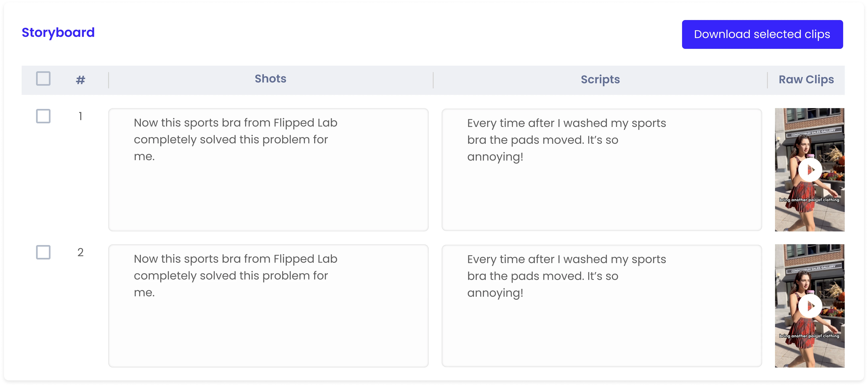Edit the Scripts text box in row 2
The height and width of the screenshot is (386, 868).
point(602,306)
